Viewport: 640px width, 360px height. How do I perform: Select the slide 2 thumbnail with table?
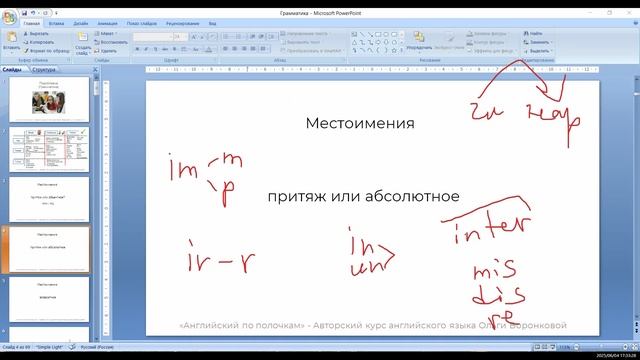49,149
